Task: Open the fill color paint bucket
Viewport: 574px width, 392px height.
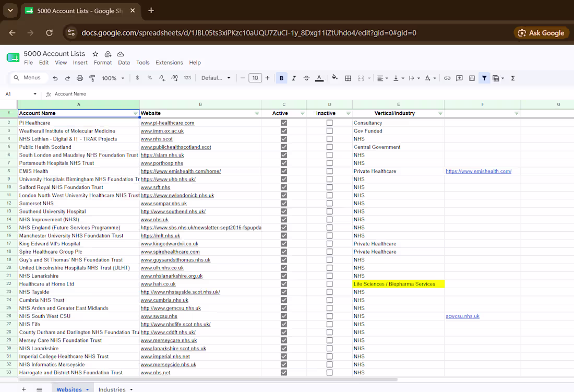Action: coord(334,78)
